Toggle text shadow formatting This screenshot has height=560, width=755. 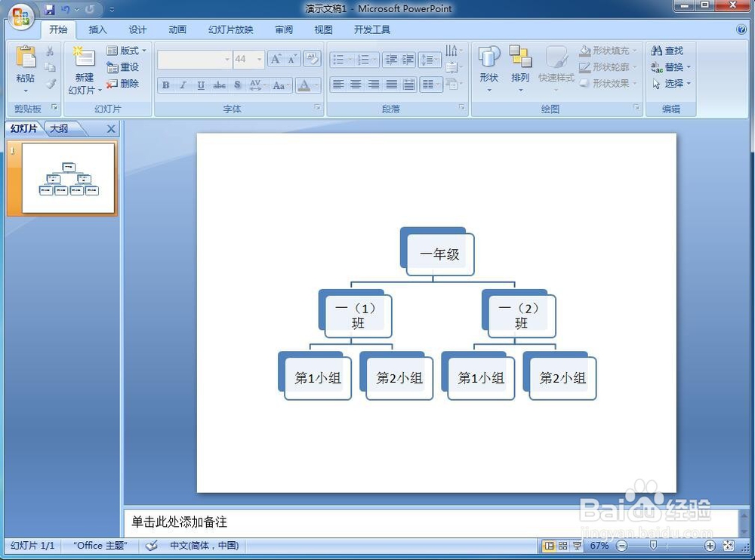(237, 85)
